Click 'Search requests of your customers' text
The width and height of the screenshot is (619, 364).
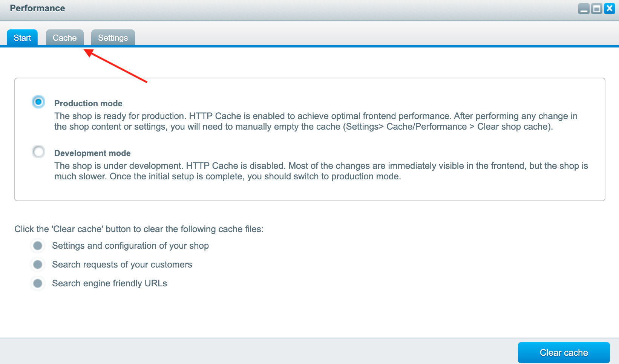[x=122, y=265]
